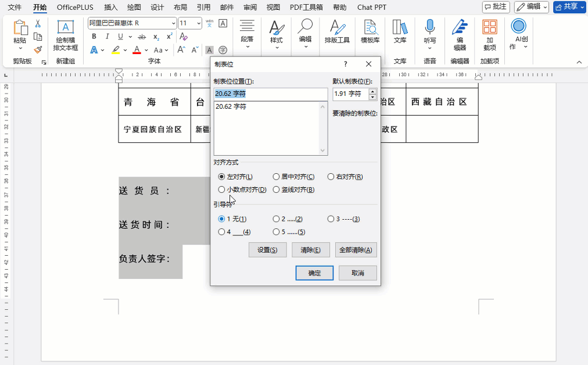Image resolution: width=588 pixels, height=365 pixels.
Task: Increase font size with grow-font icon
Action: (181, 50)
